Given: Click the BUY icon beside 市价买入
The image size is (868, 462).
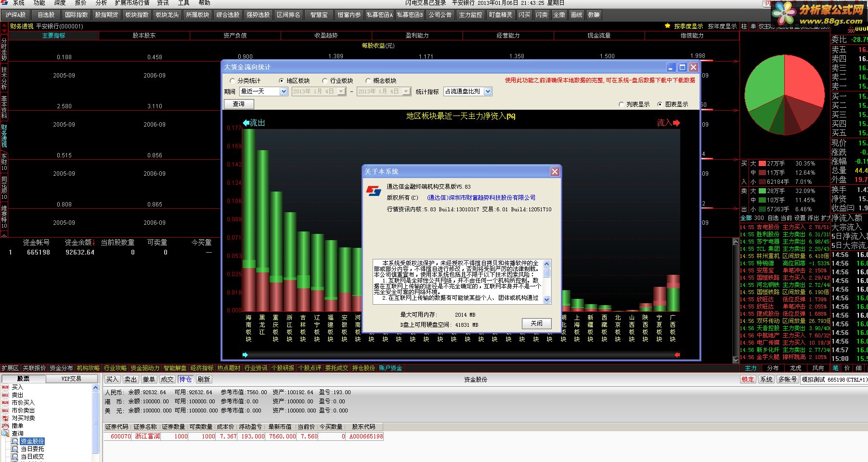Looking at the screenshot, I should (x=5, y=402).
